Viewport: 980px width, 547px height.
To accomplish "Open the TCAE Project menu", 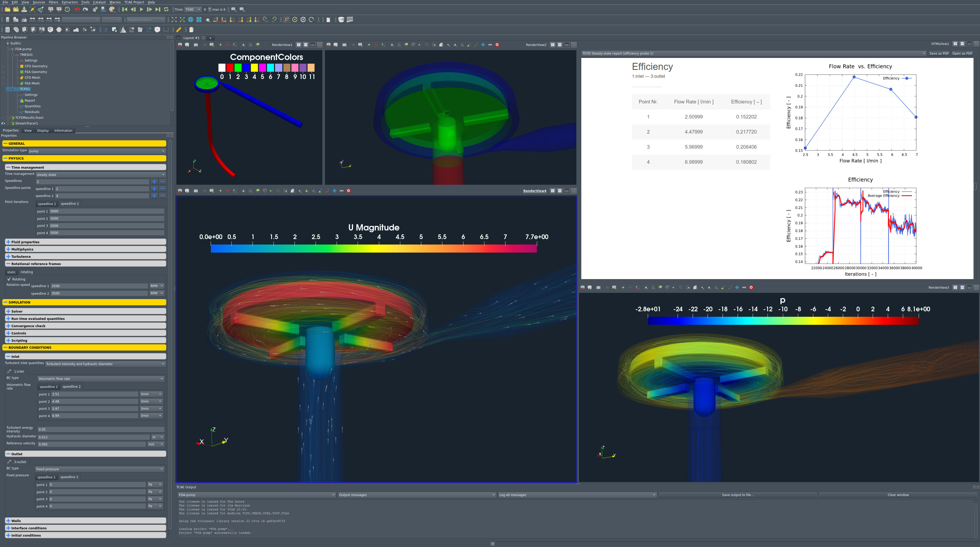I will [x=134, y=2].
